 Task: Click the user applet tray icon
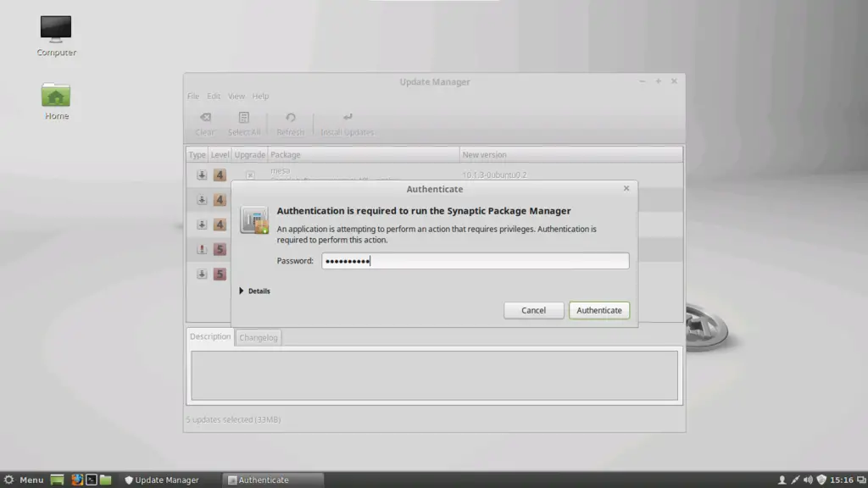(782, 480)
